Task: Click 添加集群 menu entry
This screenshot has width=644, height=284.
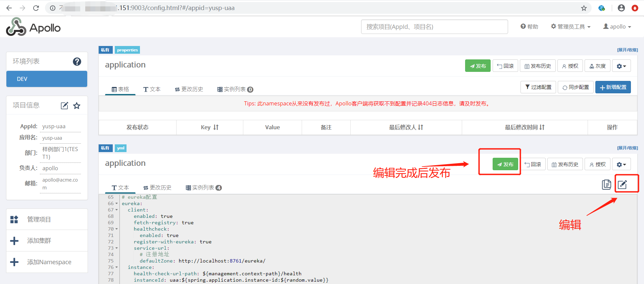Action: (x=47, y=241)
